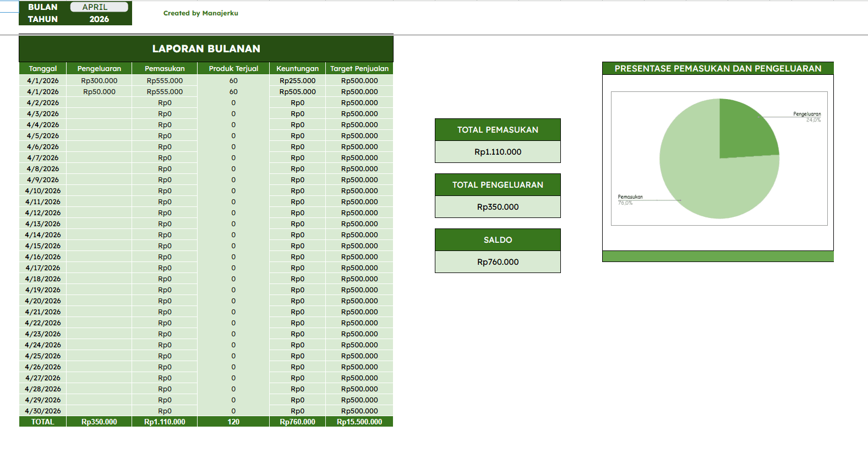868x458 pixels.
Task: Click the Rp1.110.000 value under TOTAL PEMASUKAN card
Action: click(x=498, y=152)
